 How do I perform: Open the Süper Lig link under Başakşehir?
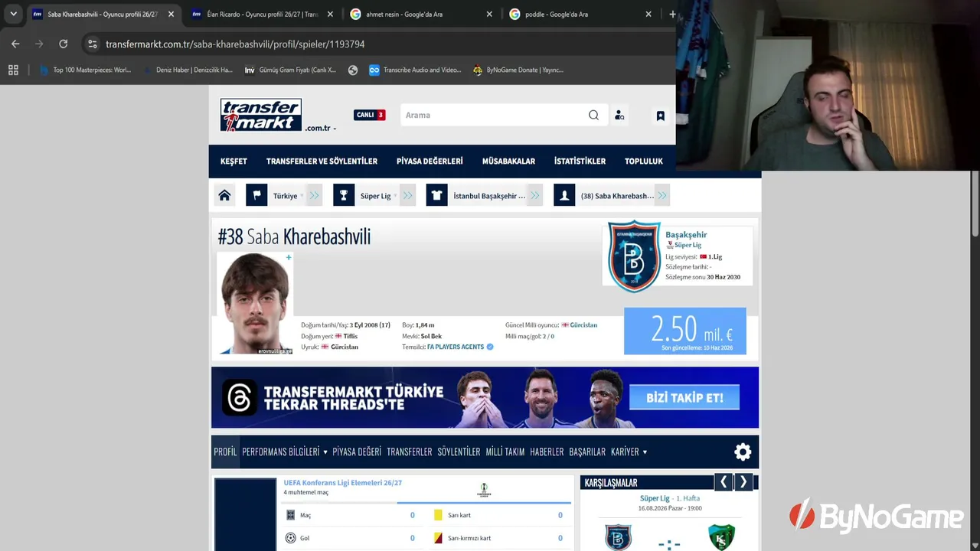(x=688, y=245)
